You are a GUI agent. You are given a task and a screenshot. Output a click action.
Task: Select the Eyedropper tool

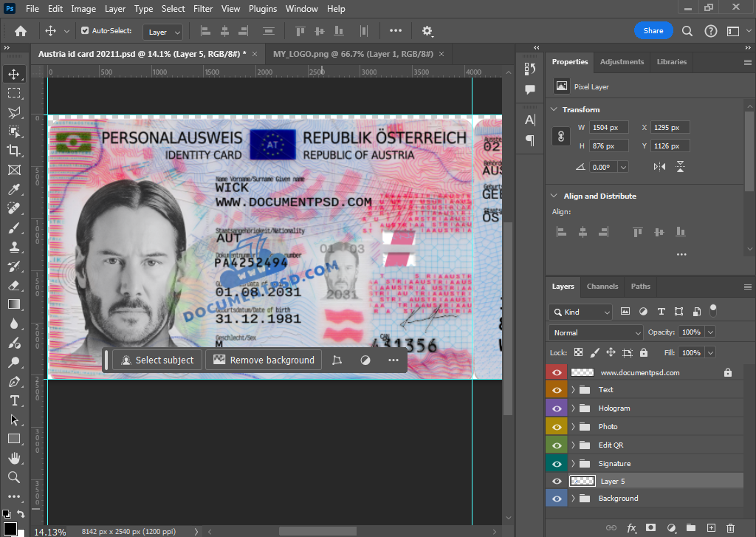14,189
